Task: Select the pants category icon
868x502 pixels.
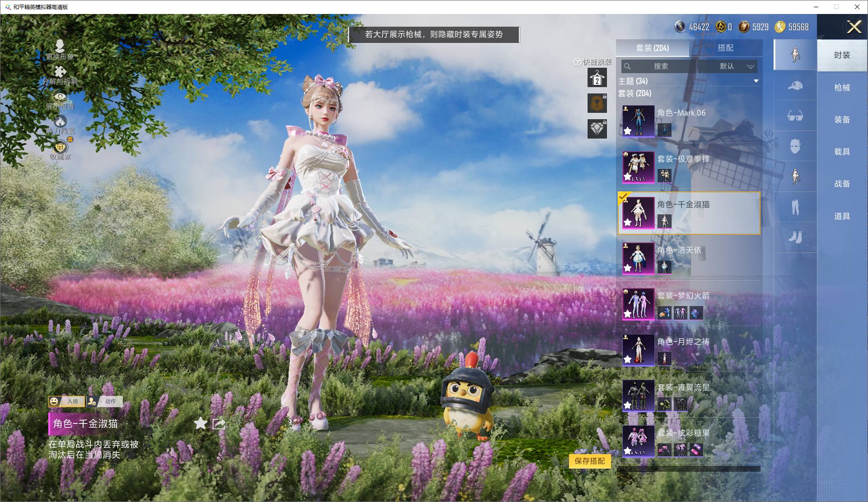Action: click(795, 207)
